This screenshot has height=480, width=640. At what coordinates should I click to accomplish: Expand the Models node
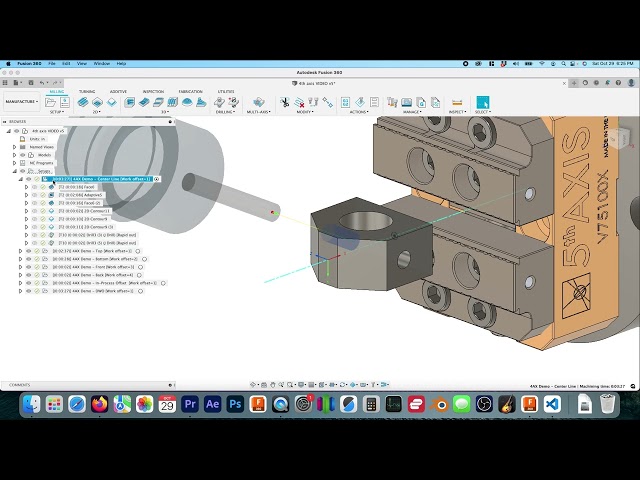pos(15,155)
